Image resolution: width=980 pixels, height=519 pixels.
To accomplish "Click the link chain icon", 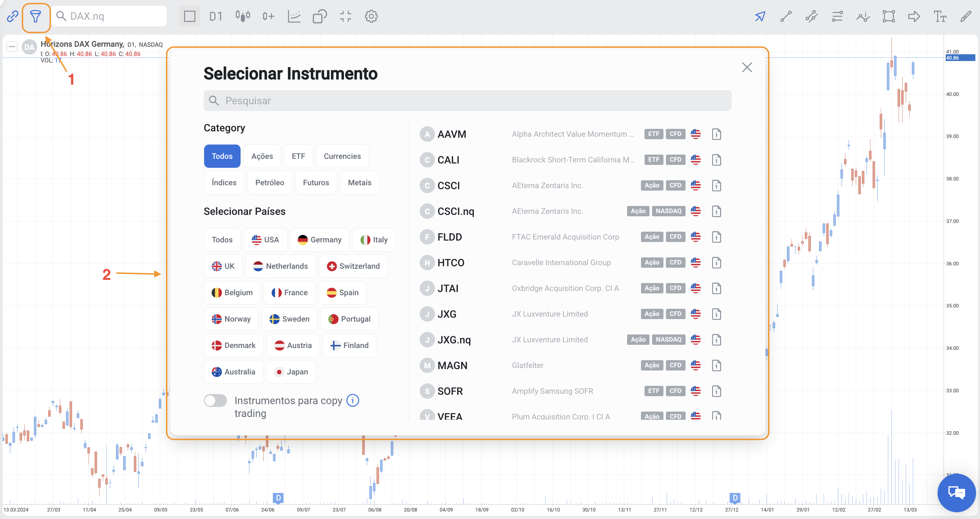I will pos(12,16).
